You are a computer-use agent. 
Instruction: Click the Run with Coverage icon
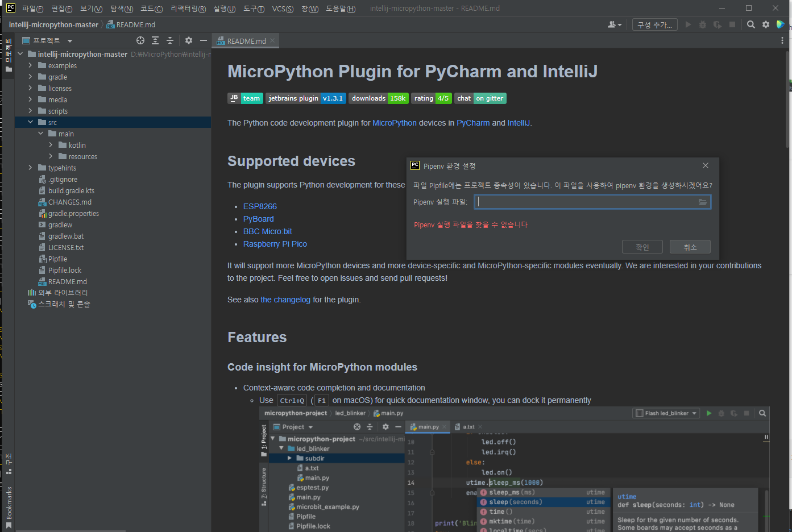tap(718, 24)
